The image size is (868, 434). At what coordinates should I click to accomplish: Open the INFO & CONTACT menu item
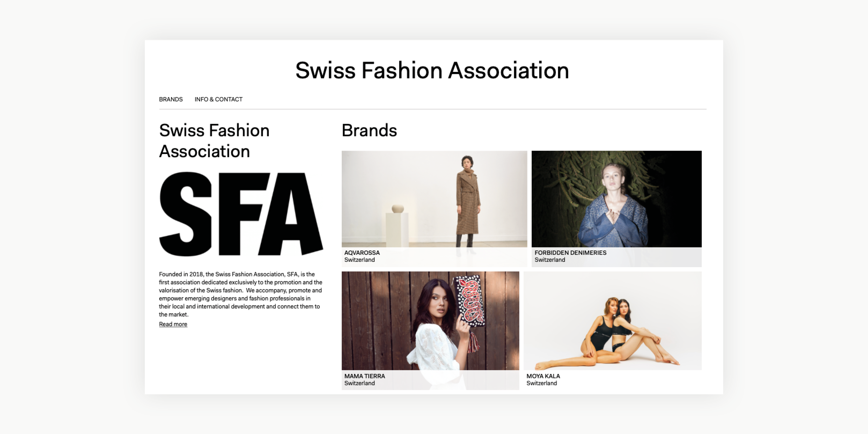click(218, 99)
